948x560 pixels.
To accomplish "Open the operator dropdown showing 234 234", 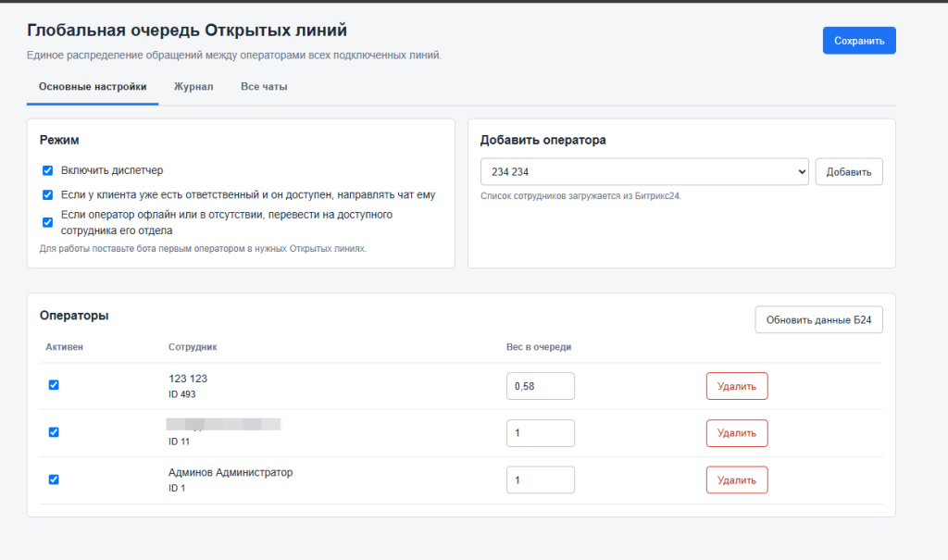I will pyautogui.click(x=644, y=172).
